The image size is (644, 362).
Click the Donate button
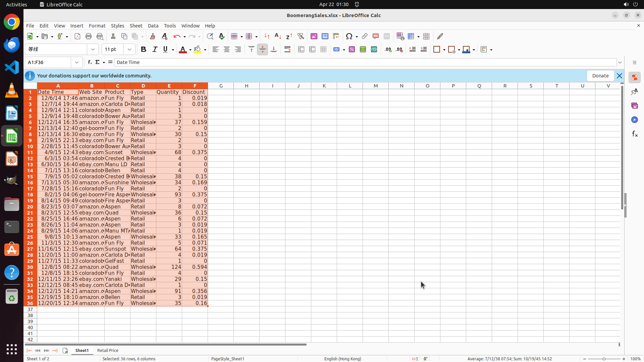pyautogui.click(x=600, y=76)
